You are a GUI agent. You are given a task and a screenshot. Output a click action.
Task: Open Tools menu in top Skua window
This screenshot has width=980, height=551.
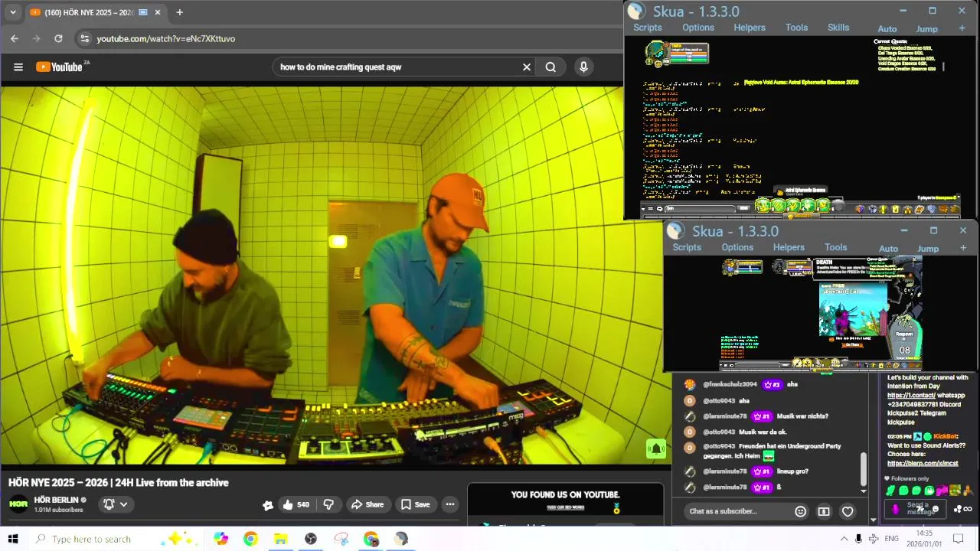pyautogui.click(x=796, y=28)
